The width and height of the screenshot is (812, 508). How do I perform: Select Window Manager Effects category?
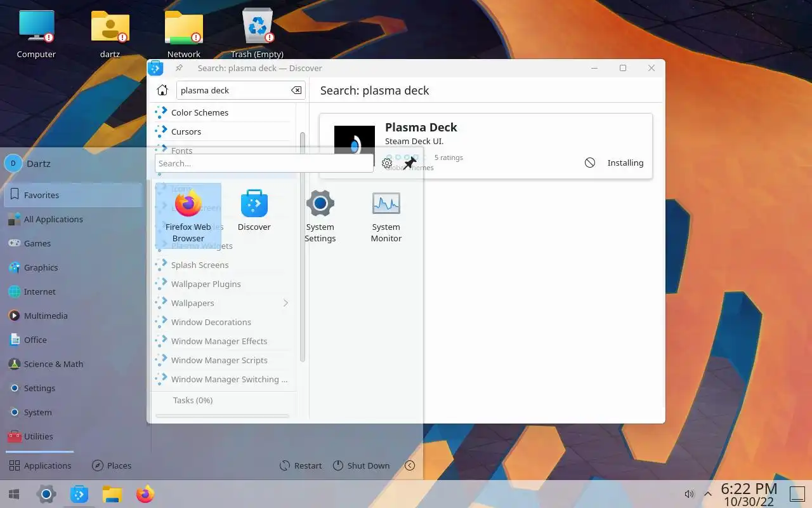(x=223, y=341)
